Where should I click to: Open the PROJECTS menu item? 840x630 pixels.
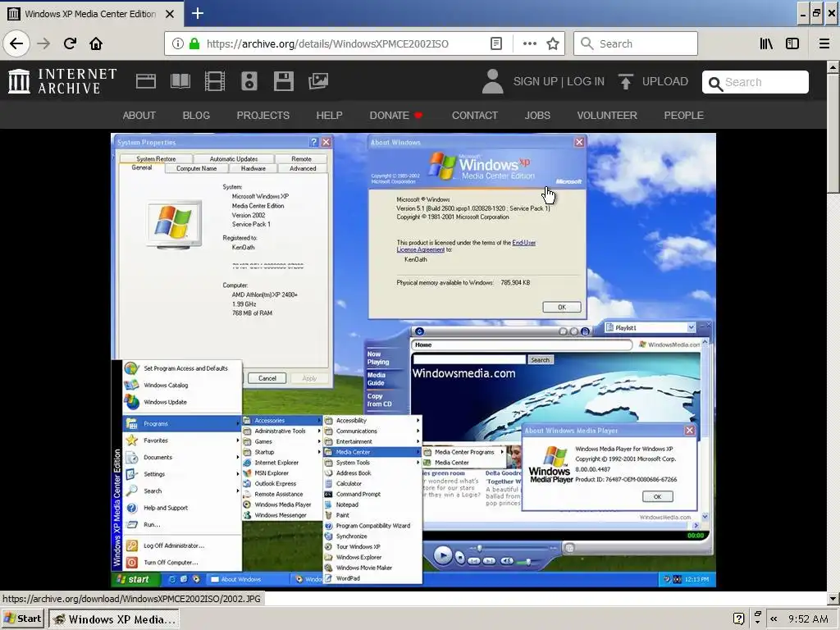[x=263, y=115]
